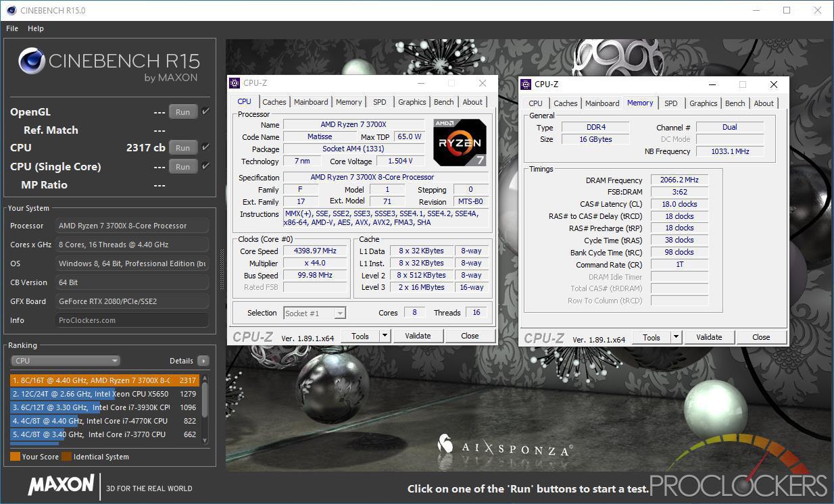Image resolution: width=834 pixels, height=504 pixels.
Task: Open the Help menu in Cinebench
Action: 36,28
